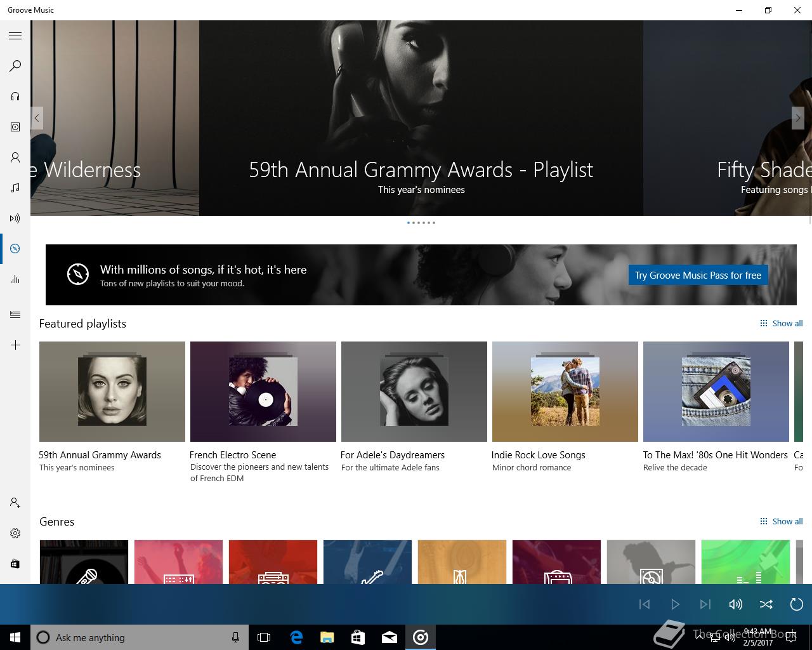Open the electric guitar genre tile
Viewport: 812px width, 650px height.
point(367,562)
